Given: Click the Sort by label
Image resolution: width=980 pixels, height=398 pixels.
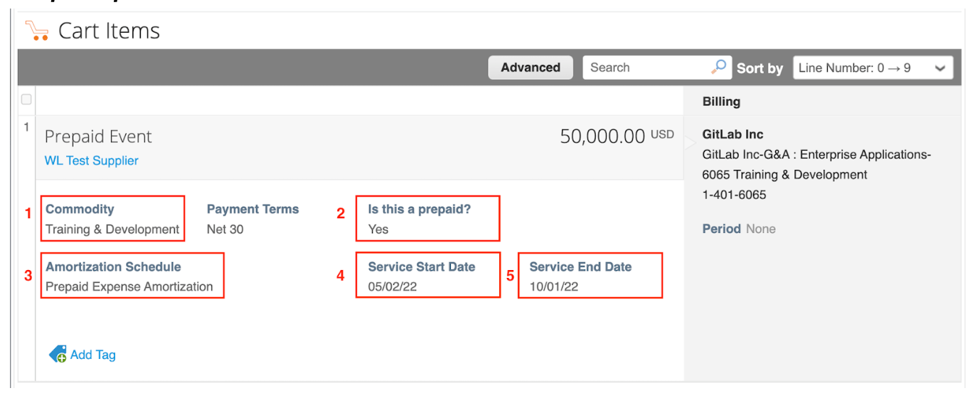Looking at the screenshot, I should pyautogui.click(x=760, y=68).
